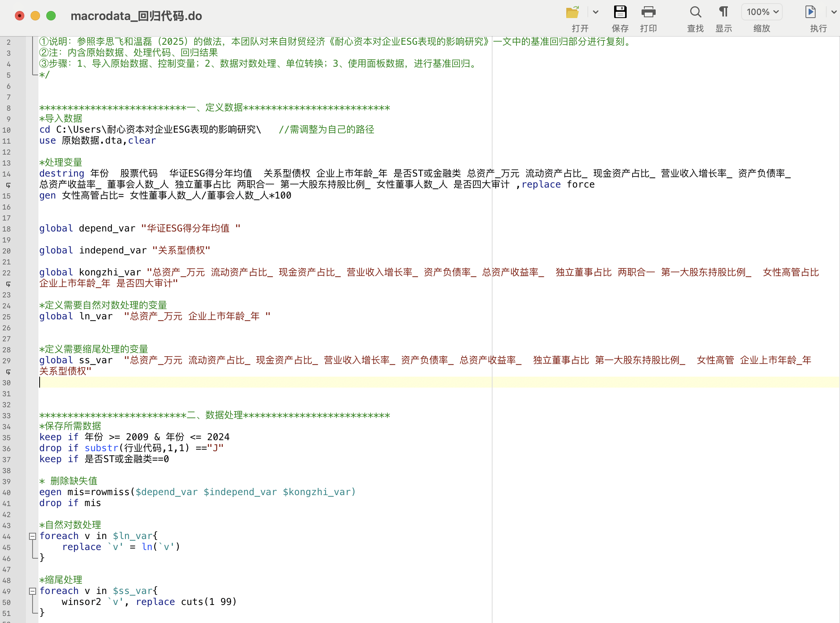The height and width of the screenshot is (623, 840).
Task: Click the yellow minimize window button
Action: click(35, 16)
